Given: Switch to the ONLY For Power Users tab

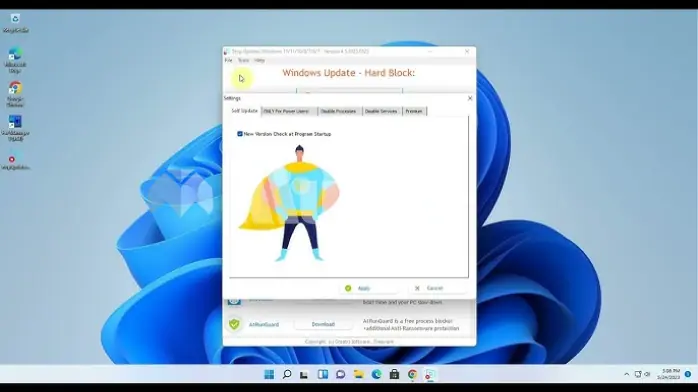Looking at the screenshot, I should 288,111.
